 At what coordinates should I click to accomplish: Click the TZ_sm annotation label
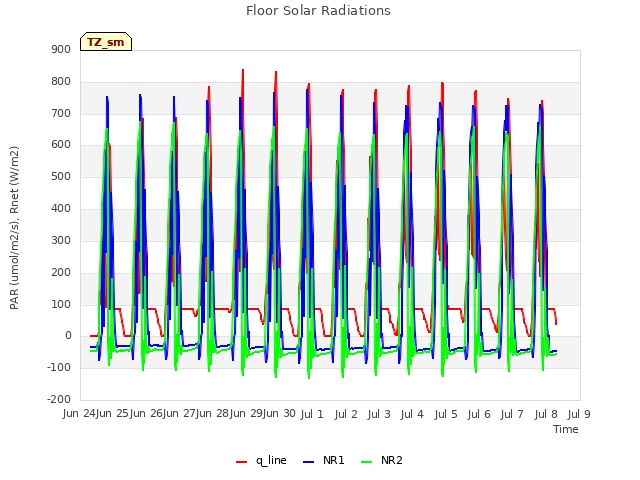tap(106, 42)
